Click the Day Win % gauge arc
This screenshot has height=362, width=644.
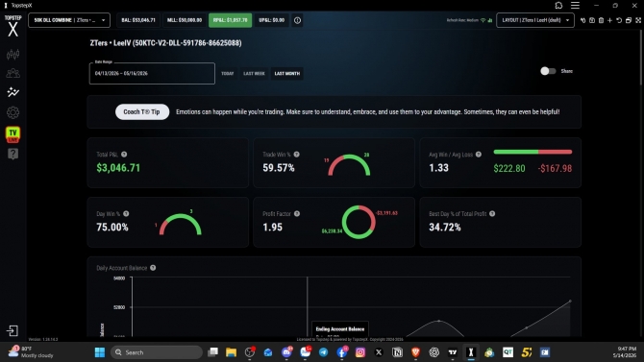tap(181, 225)
